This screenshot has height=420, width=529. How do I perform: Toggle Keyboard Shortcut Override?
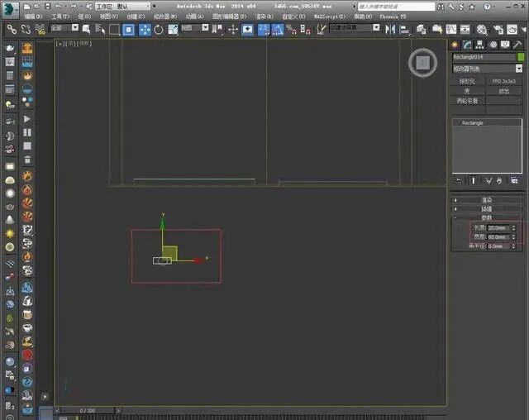248,30
